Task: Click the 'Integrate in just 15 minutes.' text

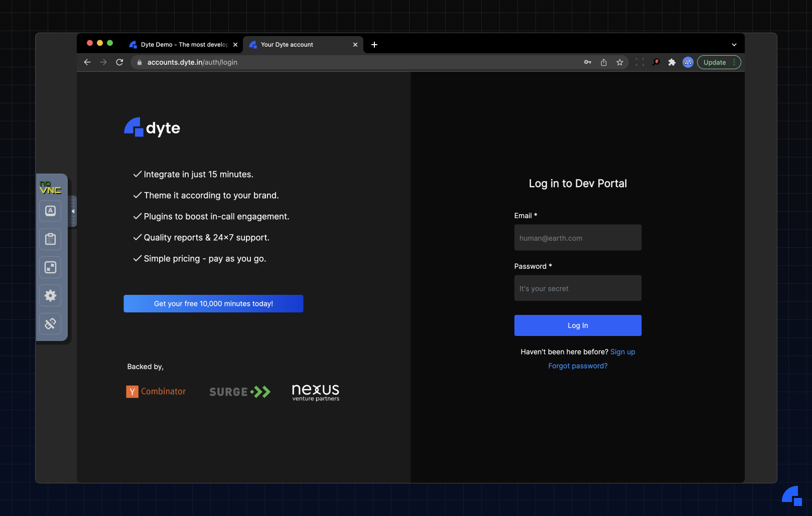Action: 198,174
